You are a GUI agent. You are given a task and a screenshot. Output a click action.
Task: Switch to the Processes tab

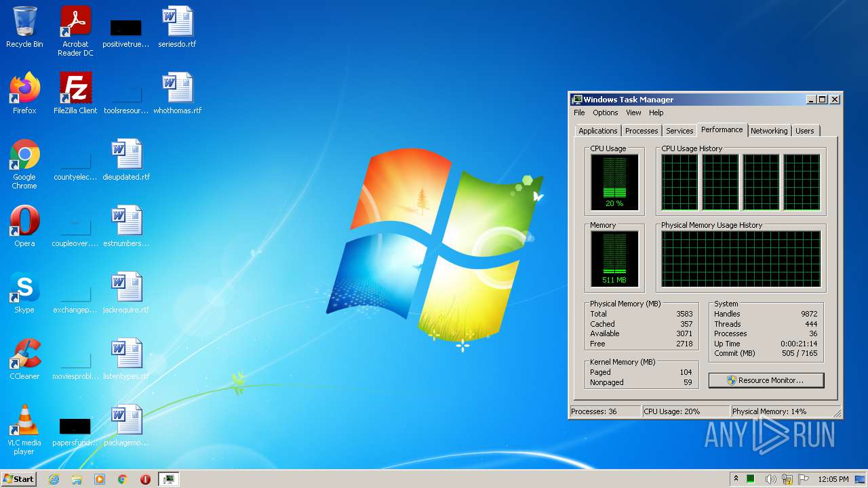click(642, 131)
